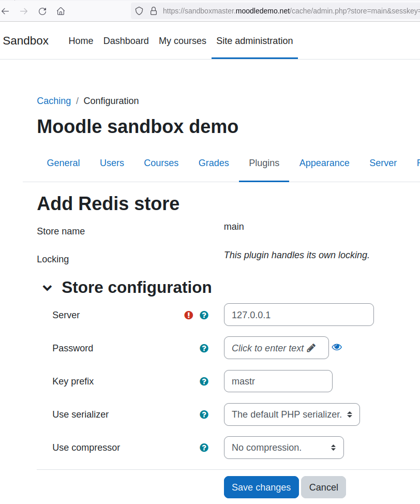Click the Password 'Click to enter text' field
Viewport: 420px width, 504px height.
pyautogui.click(x=276, y=348)
